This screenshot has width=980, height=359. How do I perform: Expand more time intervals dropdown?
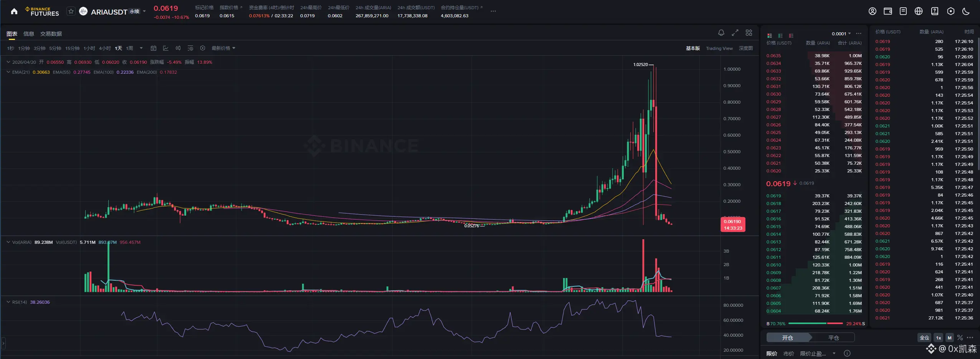pos(141,48)
